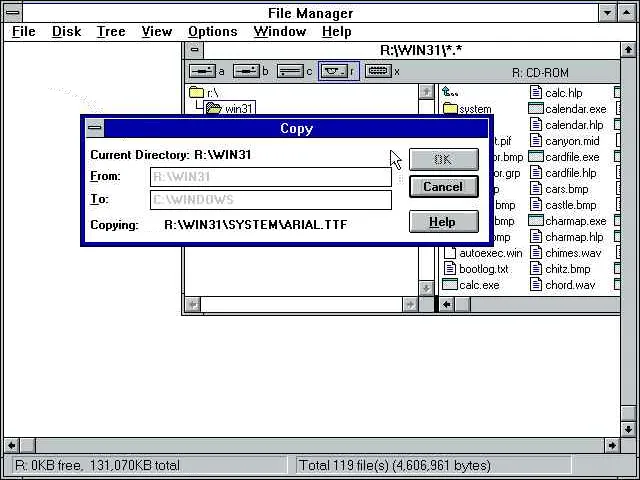The image size is (640, 480).
Task: Select castle.bmp file icon
Action: coord(536,204)
